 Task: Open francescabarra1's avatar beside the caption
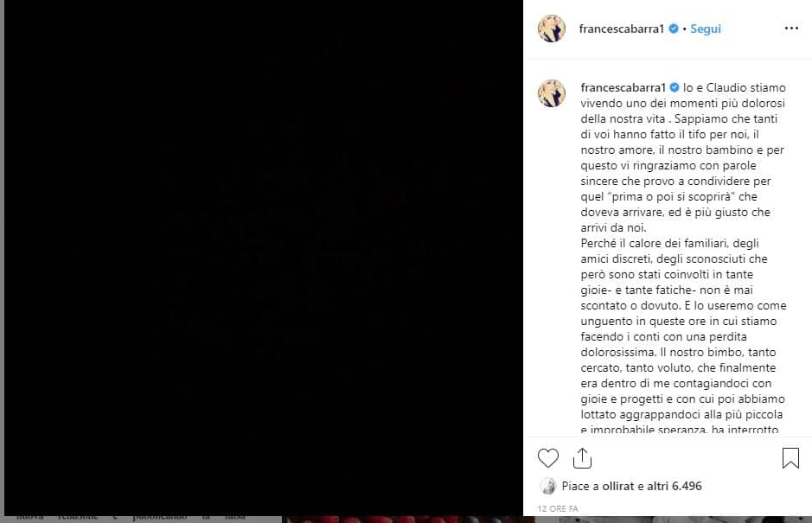(x=552, y=93)
